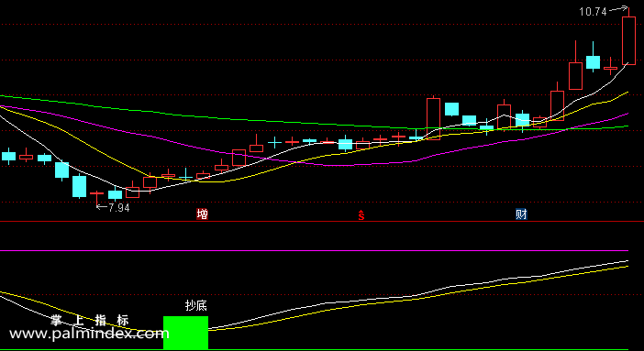This screenshot has height=351, width=644.
Task: Click the red S signal marker
Action: [x=361, y=214]
